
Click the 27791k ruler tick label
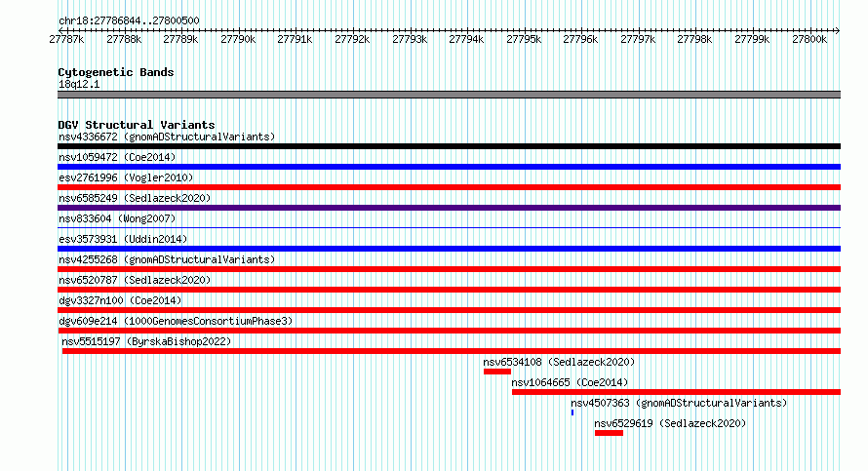[295, 39]
